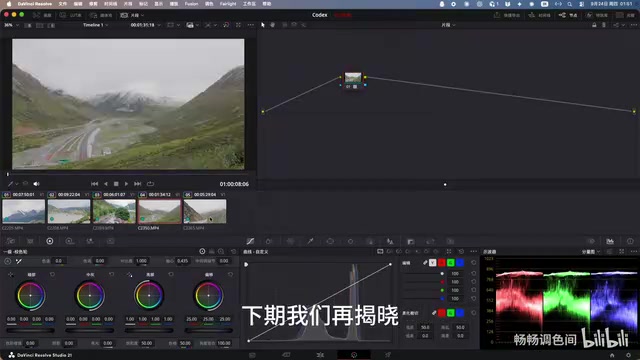Select the Color Wheels palette icon
Screen dimensions: 640x360
tap(50, 241)
